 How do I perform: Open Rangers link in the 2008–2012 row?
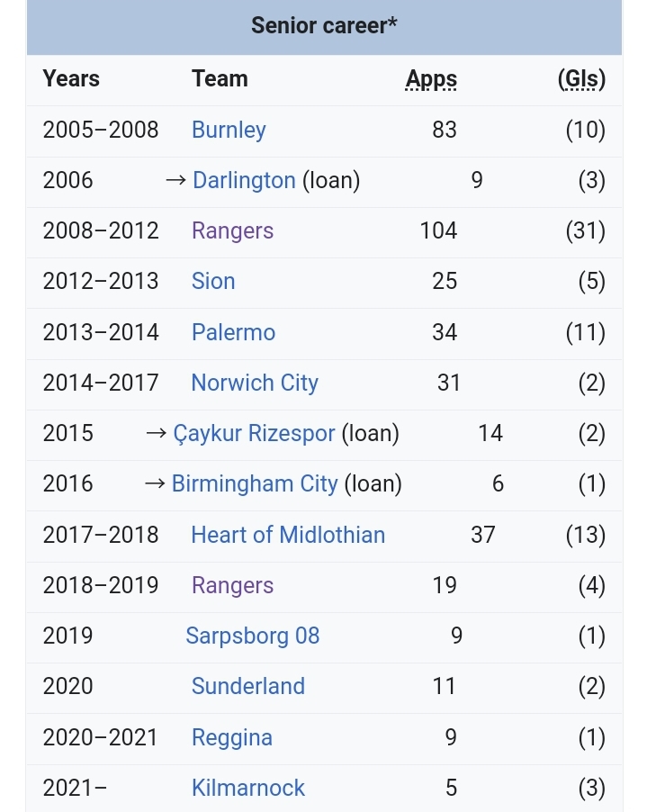click(x=232, y=230)
